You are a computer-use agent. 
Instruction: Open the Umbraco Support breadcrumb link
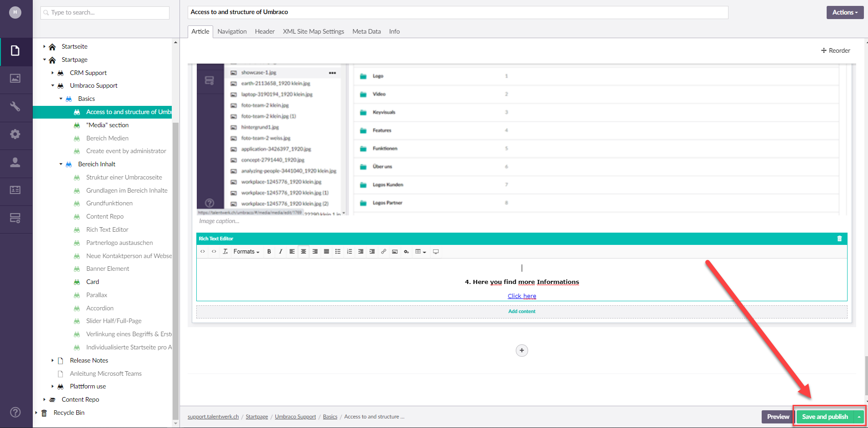pos(295,417)
